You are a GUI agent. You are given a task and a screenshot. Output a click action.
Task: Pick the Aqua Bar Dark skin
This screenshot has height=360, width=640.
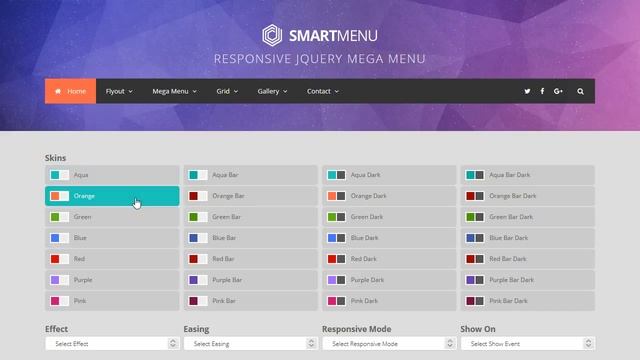tap(528, 175)
